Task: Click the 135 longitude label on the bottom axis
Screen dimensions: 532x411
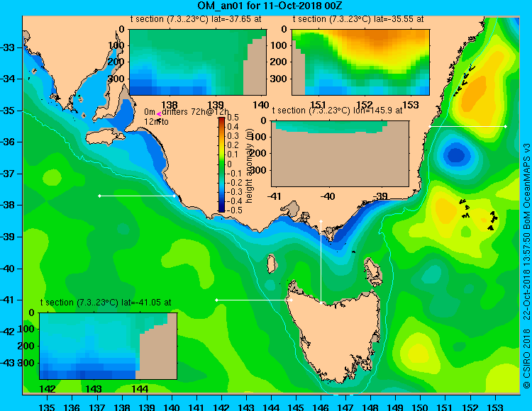Action: coord(47,408)
